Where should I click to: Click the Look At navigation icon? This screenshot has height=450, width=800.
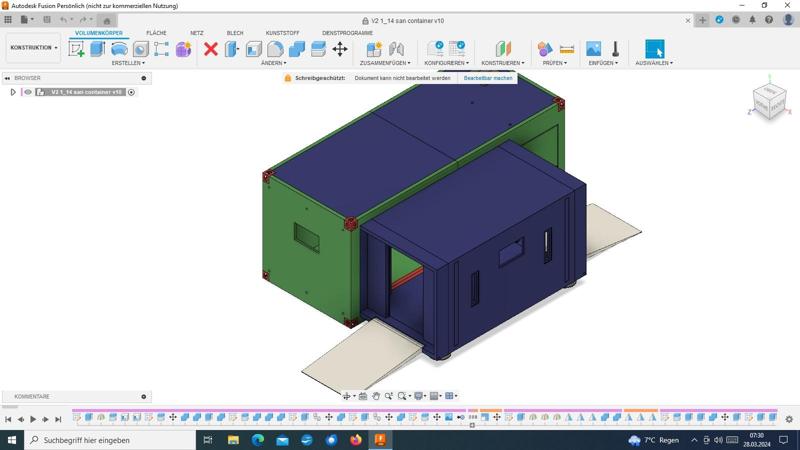coord(363,396)
